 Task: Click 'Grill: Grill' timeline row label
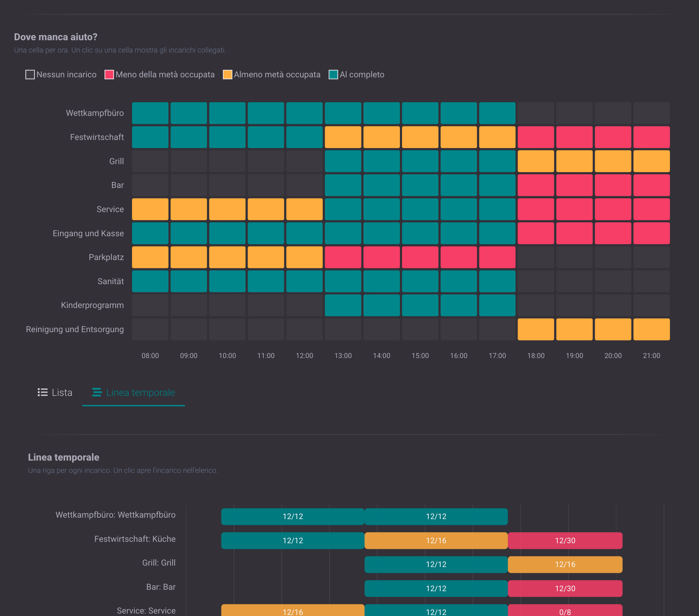[x=159, y=563]
